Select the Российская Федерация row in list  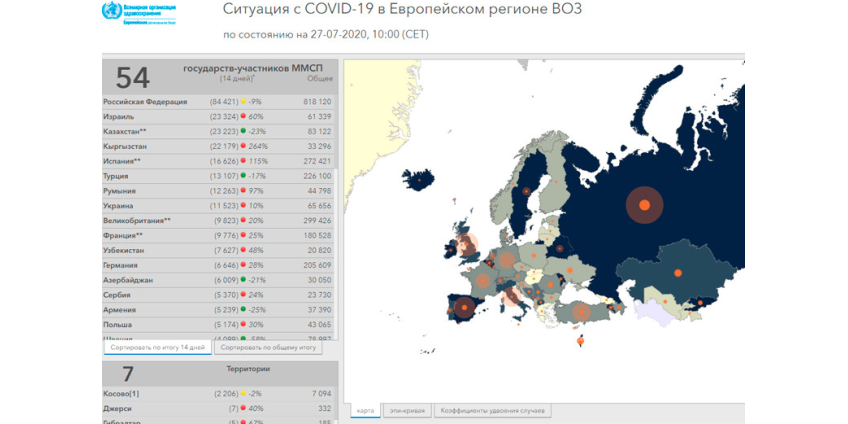(219, 102)
